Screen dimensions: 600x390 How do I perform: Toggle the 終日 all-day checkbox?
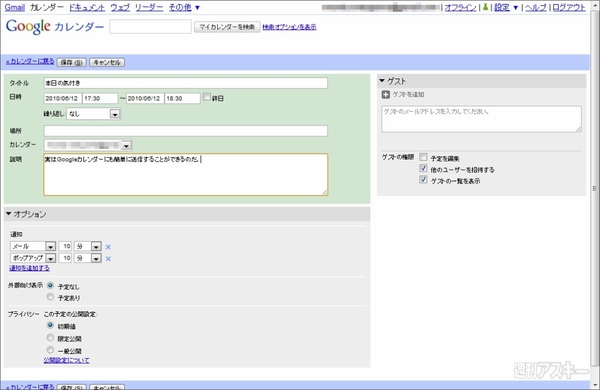click(x=207, y=97)
